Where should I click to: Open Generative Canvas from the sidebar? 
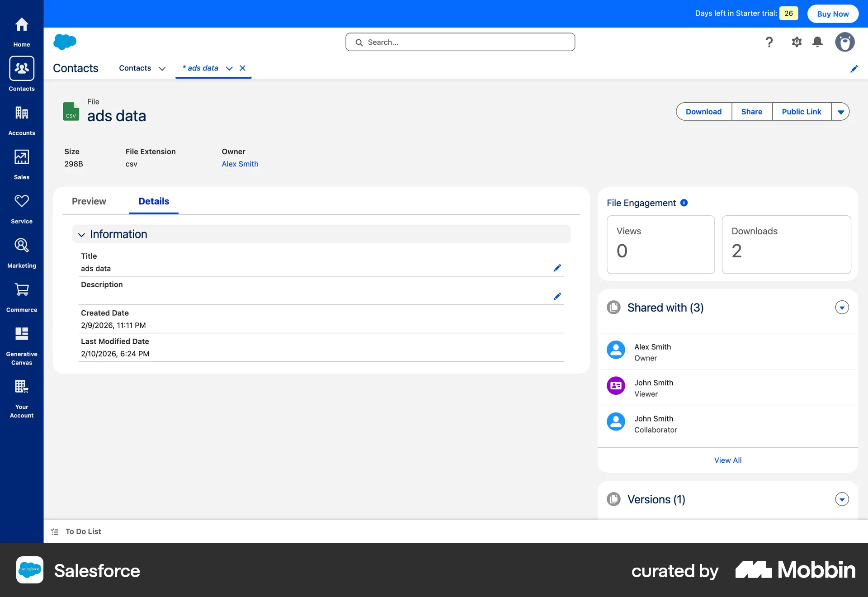(21, 334)
